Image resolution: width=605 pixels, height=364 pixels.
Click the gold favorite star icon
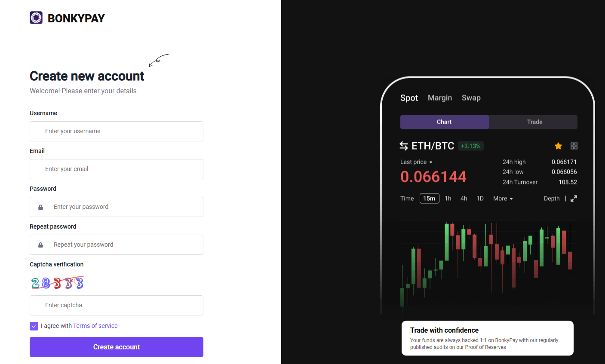click(x=558, y=146)
